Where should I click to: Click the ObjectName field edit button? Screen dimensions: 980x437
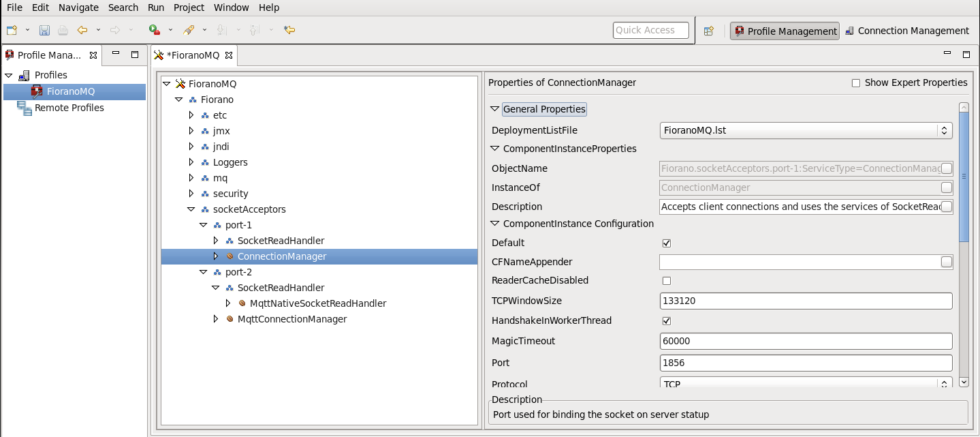pyautogui.click(x=947, y=168)
